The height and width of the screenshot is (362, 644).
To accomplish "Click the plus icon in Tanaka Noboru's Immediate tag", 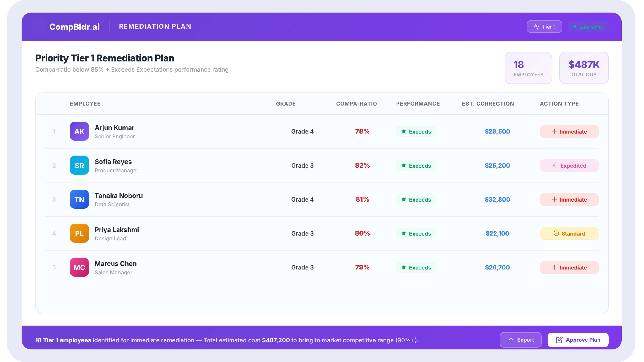I will (554, 199).
